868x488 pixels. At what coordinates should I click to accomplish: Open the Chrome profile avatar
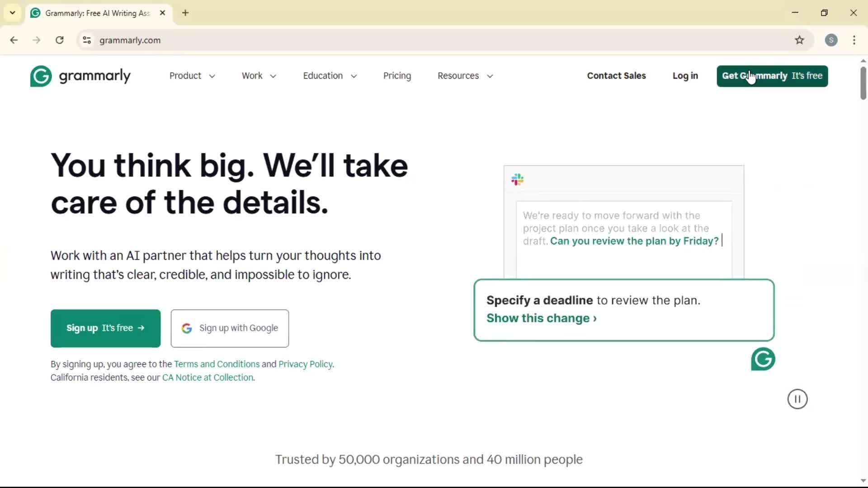pos(831,40)
